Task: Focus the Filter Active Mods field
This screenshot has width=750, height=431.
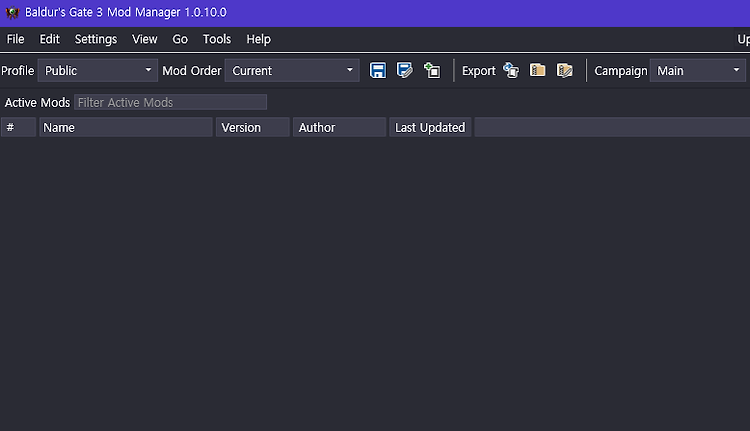Action: pyautogui.click(x=170, y=102)
